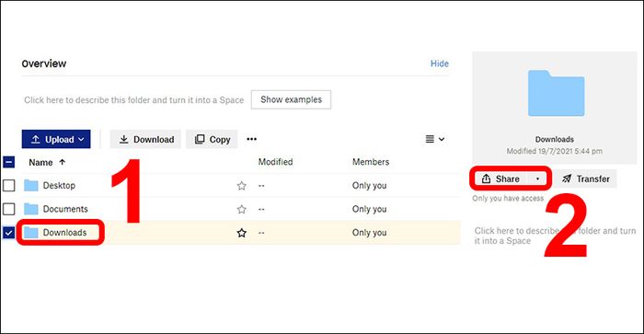Click the large Downloads folder preview
The height and width of the screenshot is (334, 644).
[x=556, y=93]
